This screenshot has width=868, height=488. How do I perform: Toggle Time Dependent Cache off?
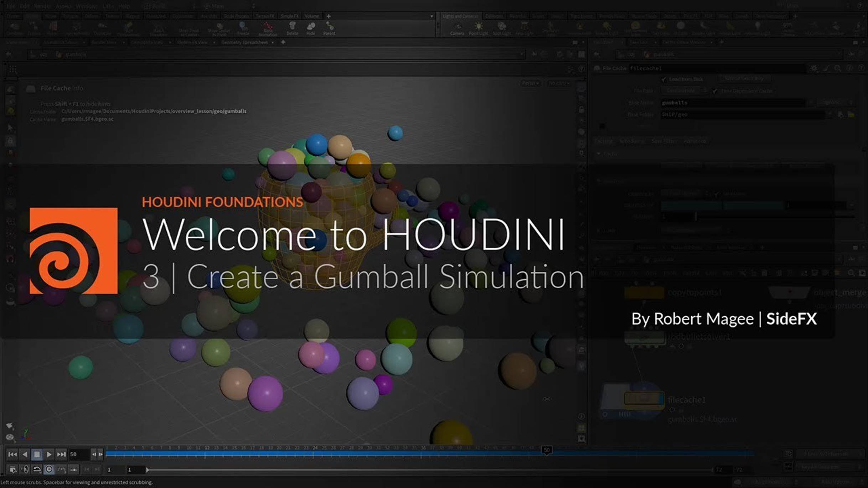click(715, 91)
